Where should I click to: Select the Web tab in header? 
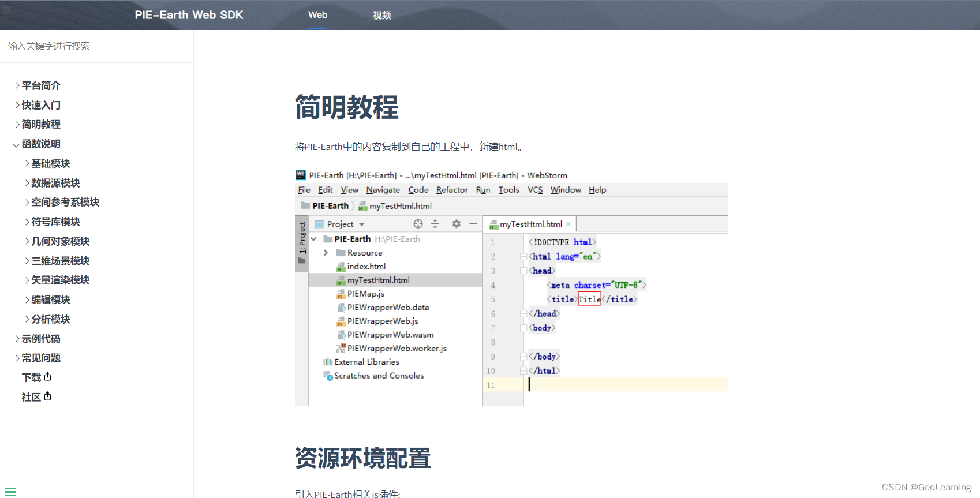pos(317,15)
